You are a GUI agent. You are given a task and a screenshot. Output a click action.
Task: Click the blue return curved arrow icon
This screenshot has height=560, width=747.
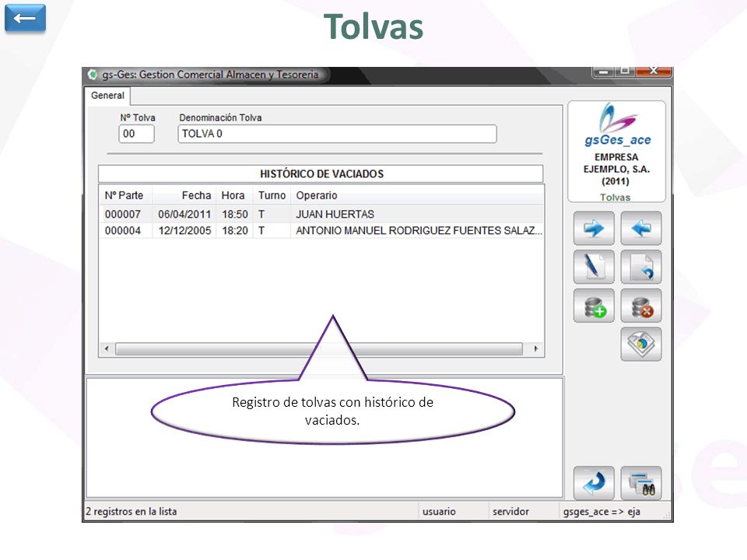coord(594,483)
